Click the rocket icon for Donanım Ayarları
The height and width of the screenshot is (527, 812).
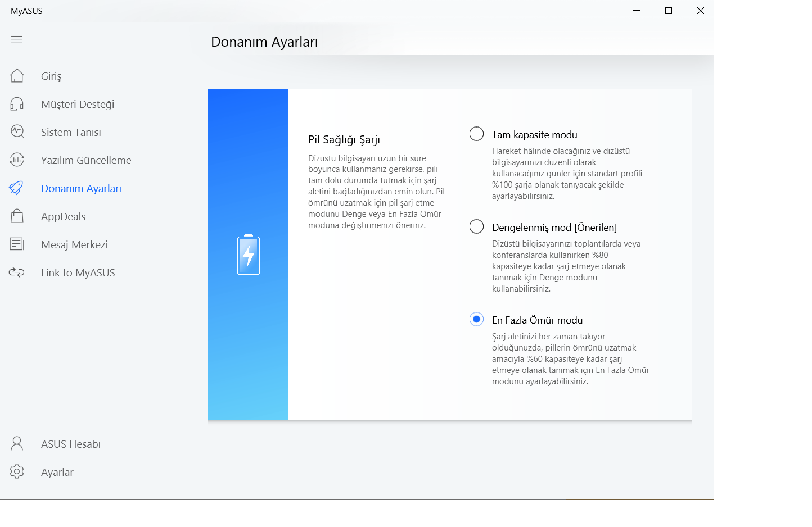coord(16,188)
